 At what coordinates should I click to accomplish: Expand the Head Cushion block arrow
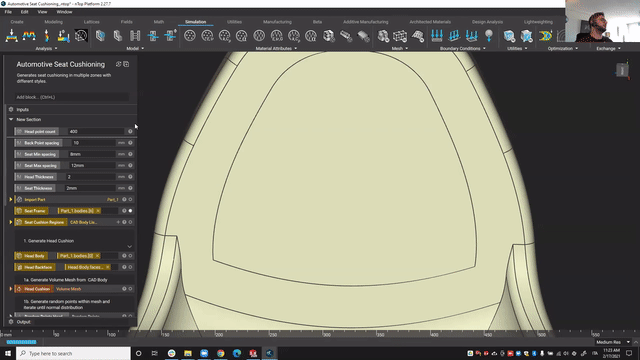11,289
